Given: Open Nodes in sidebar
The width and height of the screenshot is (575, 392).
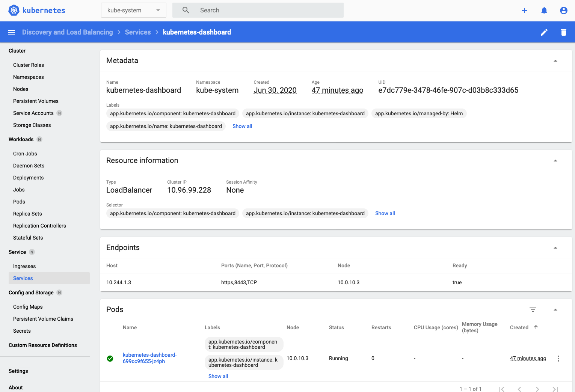Looking at the screenshot, I should click(x=21, y=89).
